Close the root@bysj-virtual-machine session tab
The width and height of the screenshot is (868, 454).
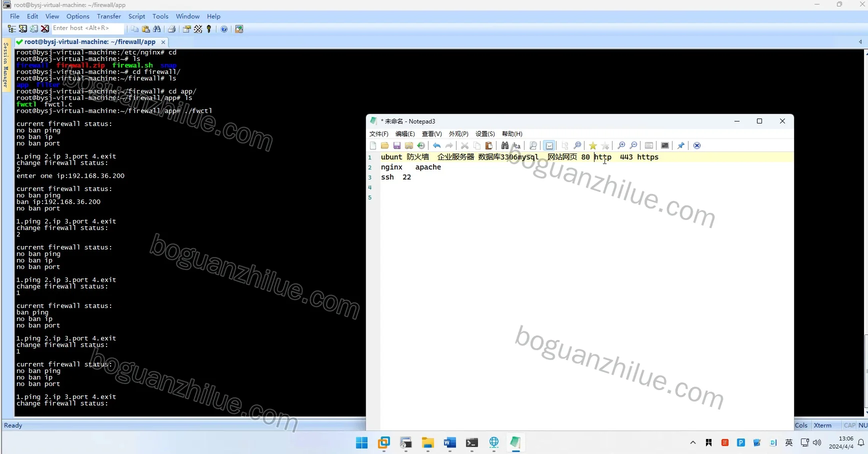click(x=163, y=42)
